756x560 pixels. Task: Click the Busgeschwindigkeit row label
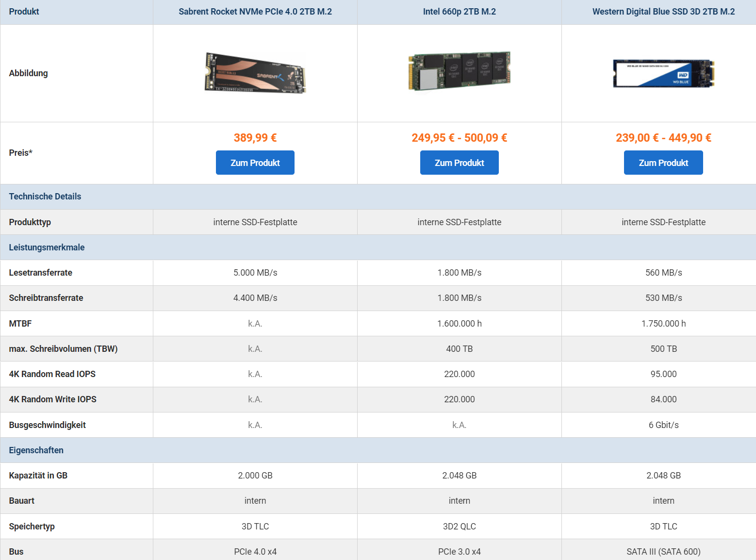47,425
